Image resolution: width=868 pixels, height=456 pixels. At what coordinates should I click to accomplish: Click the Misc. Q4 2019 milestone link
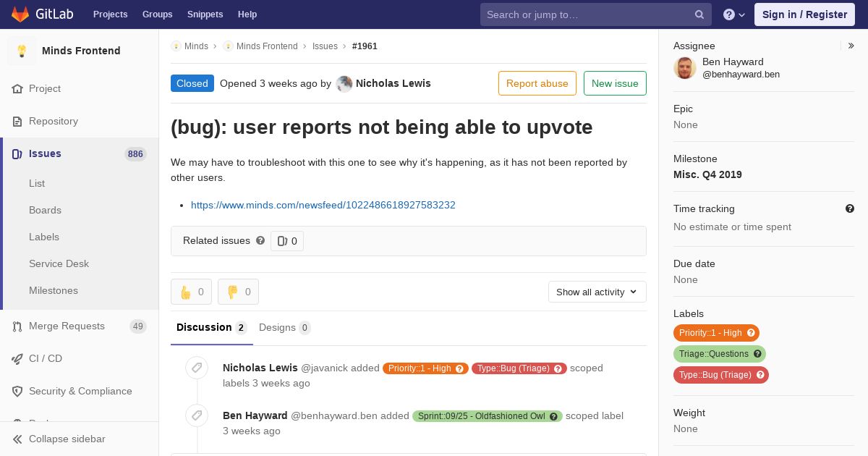pos(707,174)
